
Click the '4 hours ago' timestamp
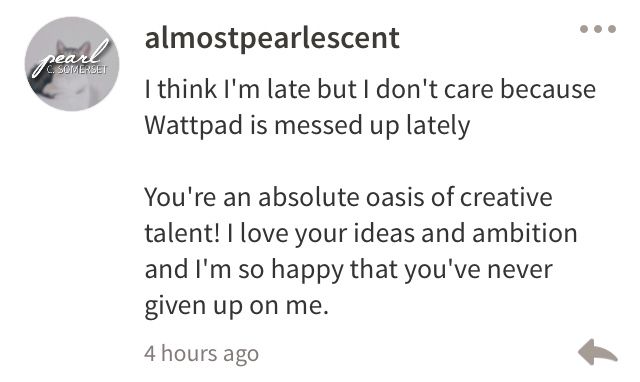[202, 353]
